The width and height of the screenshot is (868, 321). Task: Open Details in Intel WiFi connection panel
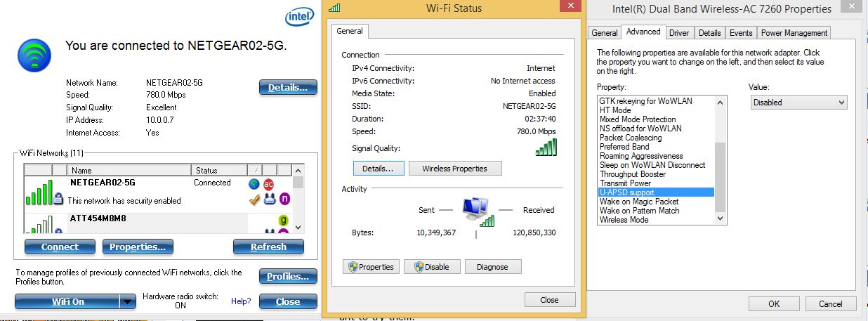click(x=288, y=88)
